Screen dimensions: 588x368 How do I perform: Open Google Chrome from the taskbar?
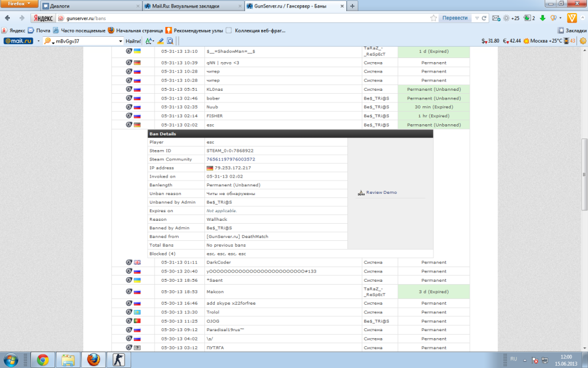click(x=42, y=360)
